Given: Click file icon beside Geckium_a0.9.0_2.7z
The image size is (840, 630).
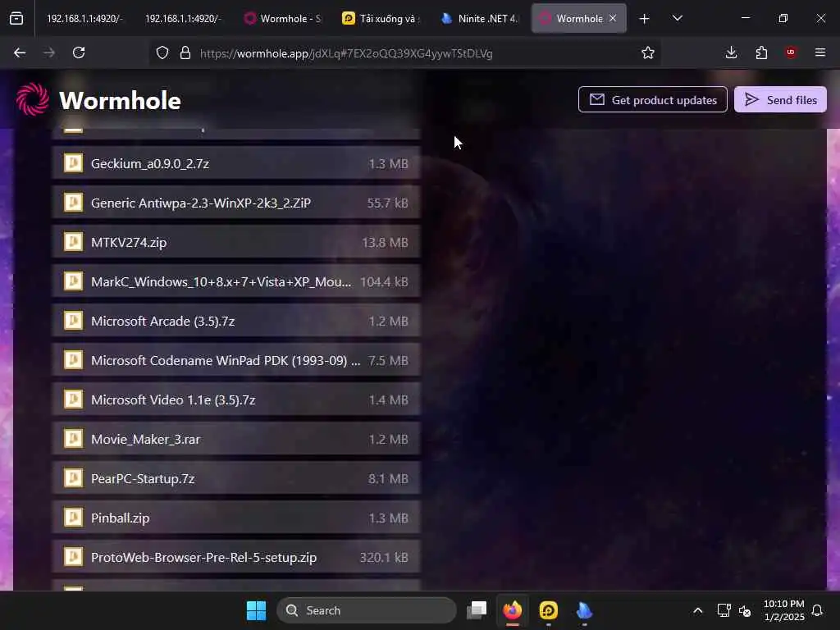Looking at the screenshot, I should (73, 163).
